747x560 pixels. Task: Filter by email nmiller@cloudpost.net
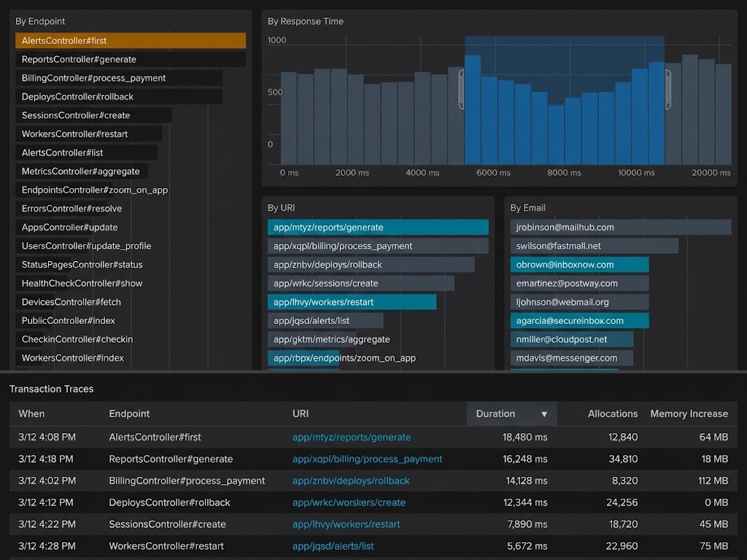pos(572,339)
